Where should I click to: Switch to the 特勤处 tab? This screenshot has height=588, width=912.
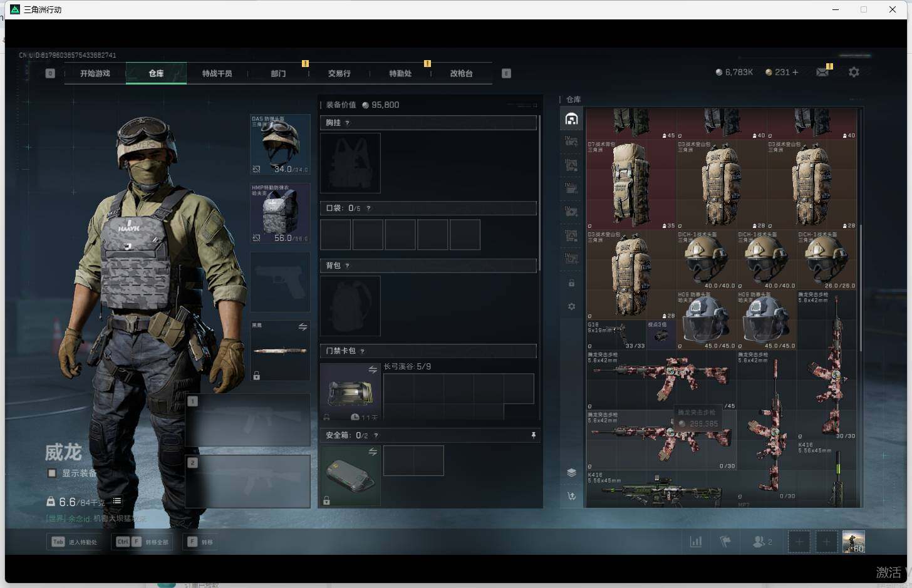(400, 73)
